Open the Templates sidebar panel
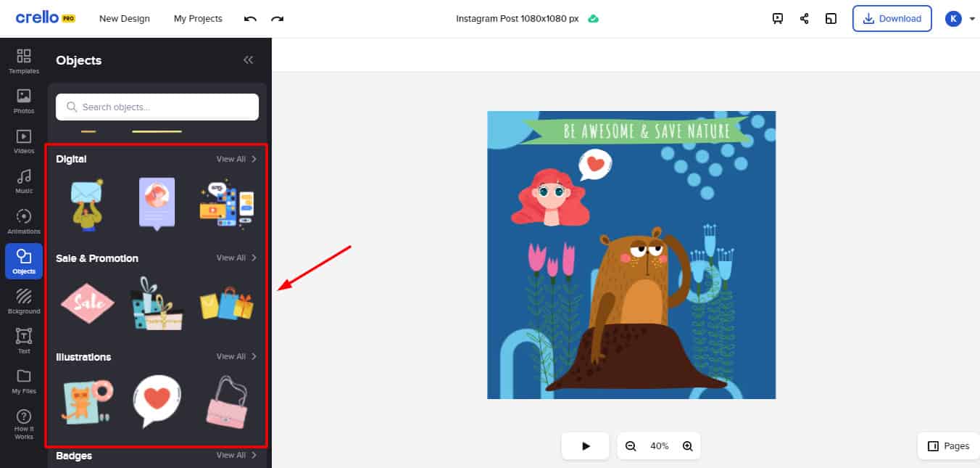Screen dimensions: 980x468 click(x=24, y=61)
